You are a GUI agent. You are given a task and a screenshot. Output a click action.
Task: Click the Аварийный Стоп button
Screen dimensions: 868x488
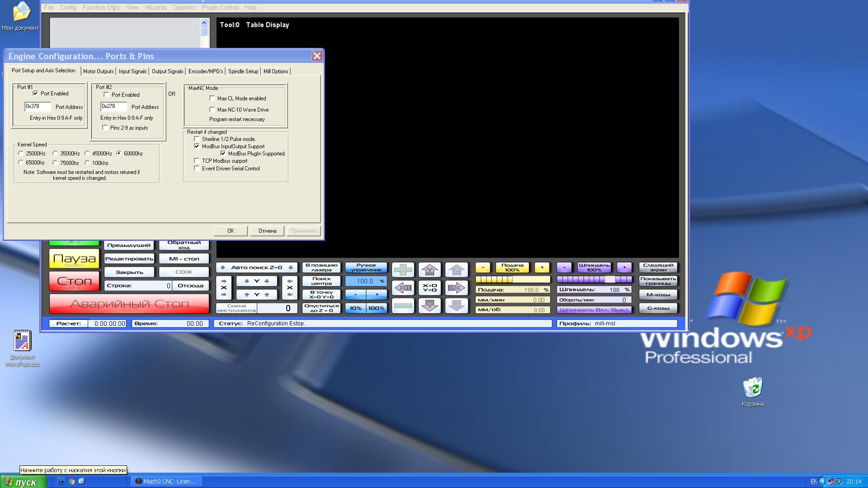129,304
